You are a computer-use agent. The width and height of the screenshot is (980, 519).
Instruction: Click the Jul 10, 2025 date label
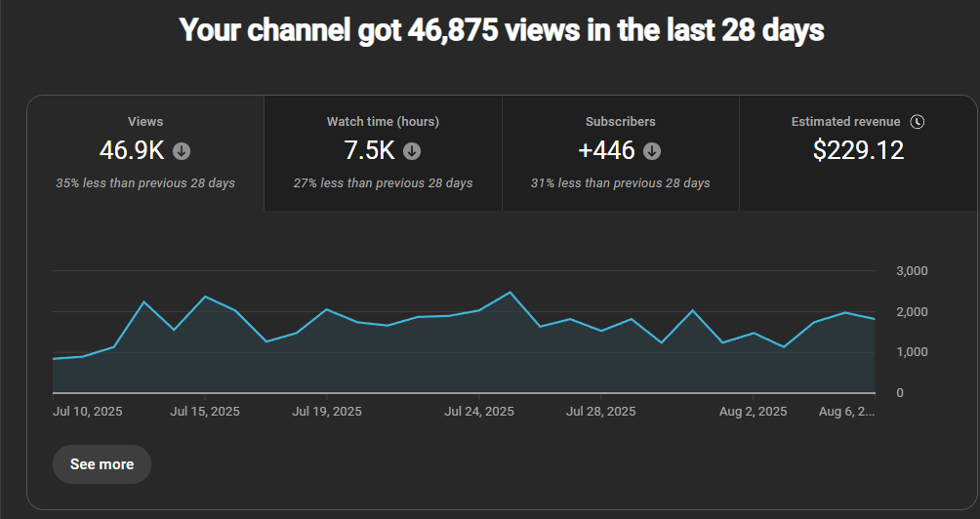88,412
